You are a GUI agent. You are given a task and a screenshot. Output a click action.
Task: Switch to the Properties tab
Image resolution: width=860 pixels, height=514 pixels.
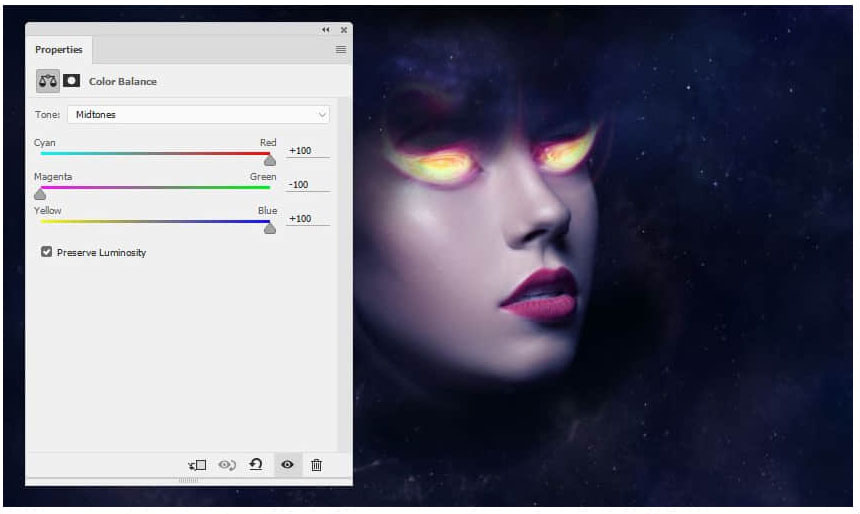pyautogui.click(x=59, y=49)
